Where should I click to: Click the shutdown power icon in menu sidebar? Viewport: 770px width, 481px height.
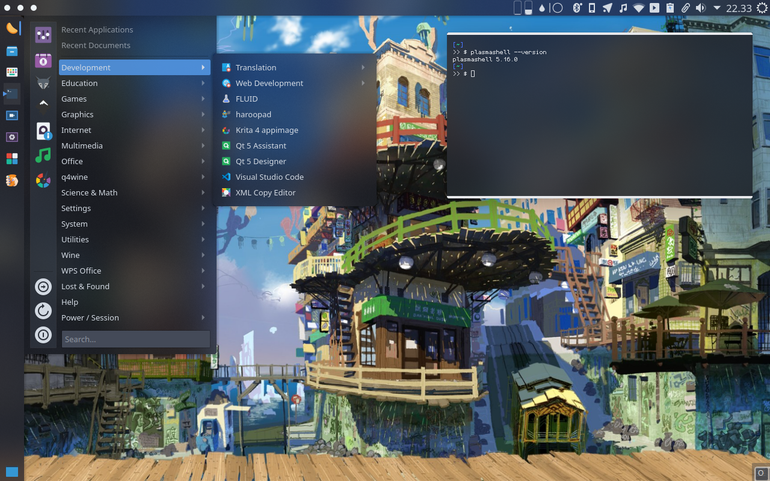pos(43,335)
